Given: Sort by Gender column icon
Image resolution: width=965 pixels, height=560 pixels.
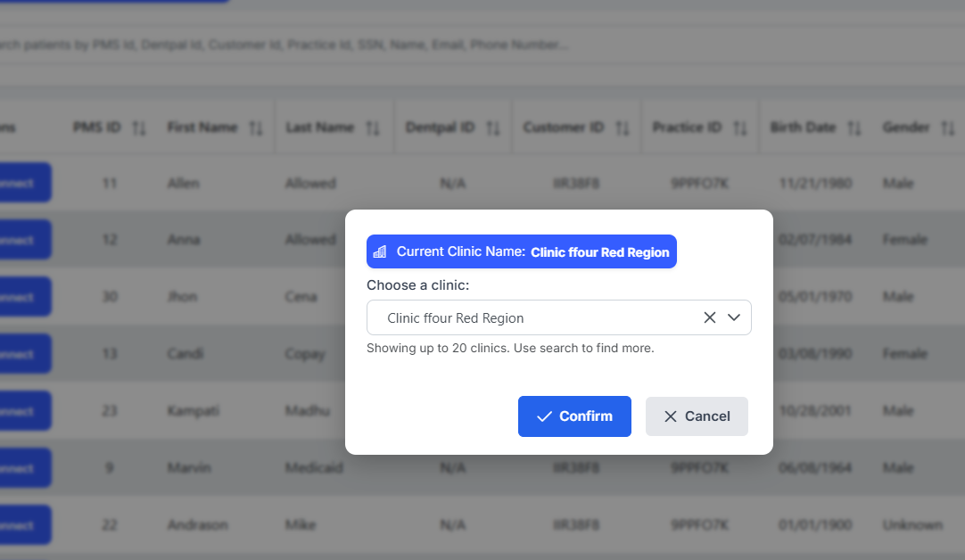Looking at the screenshot, I should click(x=948, y=128).
